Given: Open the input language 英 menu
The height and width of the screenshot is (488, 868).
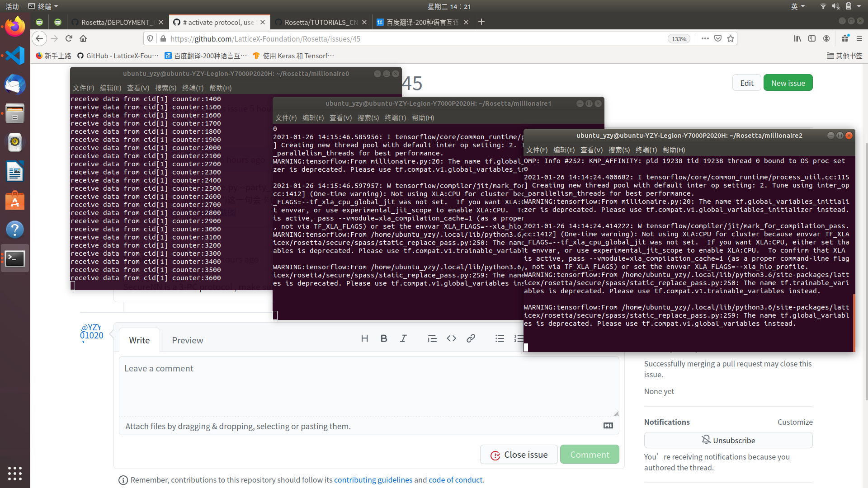Looking at the screenshot, I should click(797, 6).
